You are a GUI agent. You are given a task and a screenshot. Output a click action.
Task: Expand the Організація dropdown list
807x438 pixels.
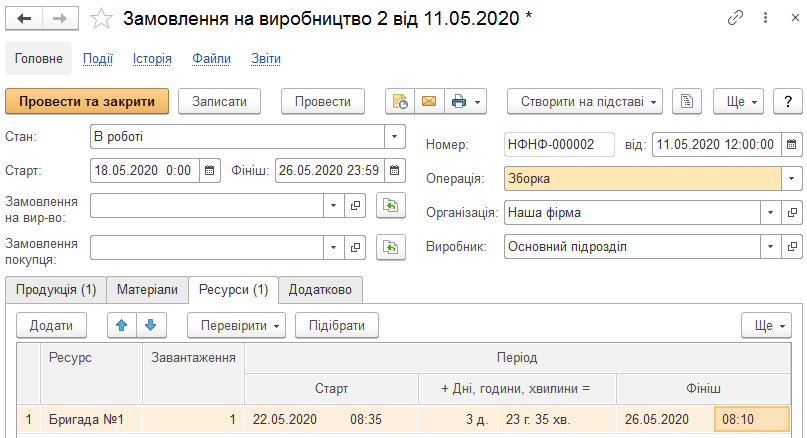[770, 213]
